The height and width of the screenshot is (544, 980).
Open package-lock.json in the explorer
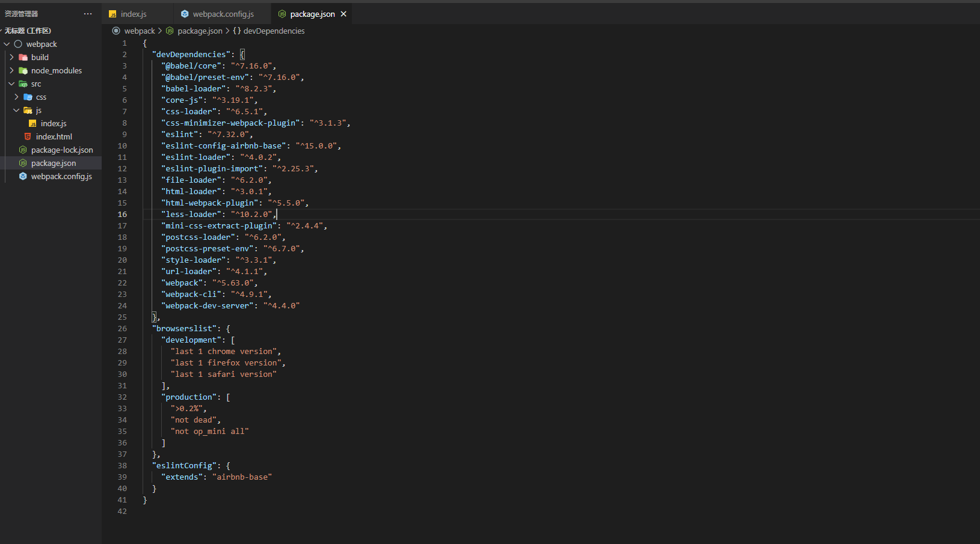click(x=62, y=150)
